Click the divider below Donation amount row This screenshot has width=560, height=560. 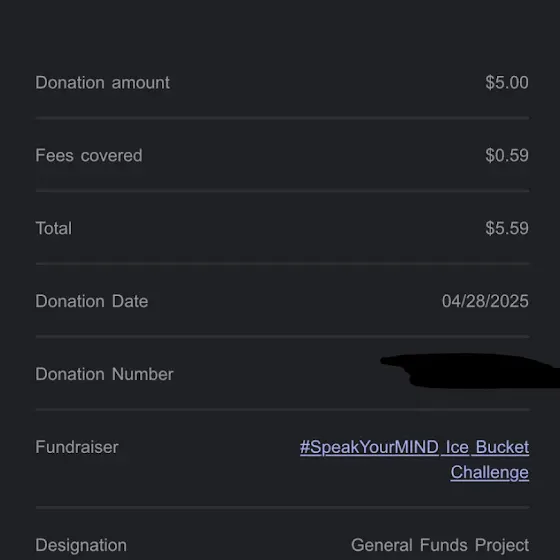(x=282, y=118)
